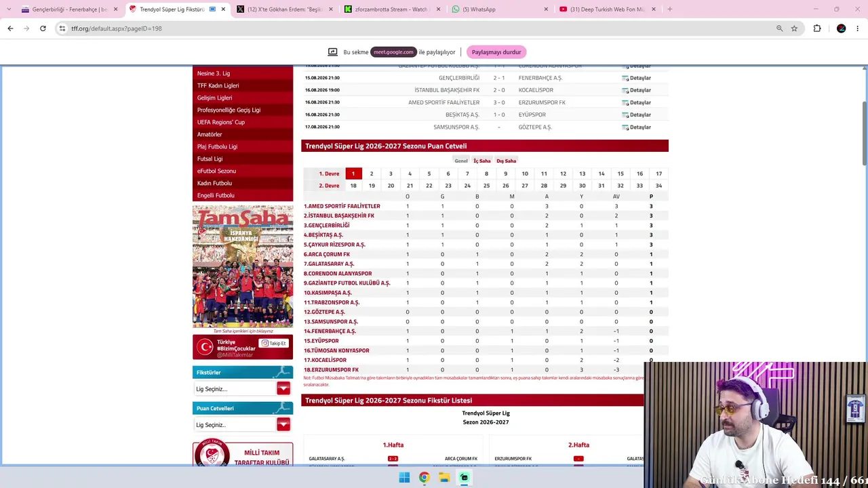Click the meet.google.com chip
Screen dimensions: 868x488
pos(393,52)
